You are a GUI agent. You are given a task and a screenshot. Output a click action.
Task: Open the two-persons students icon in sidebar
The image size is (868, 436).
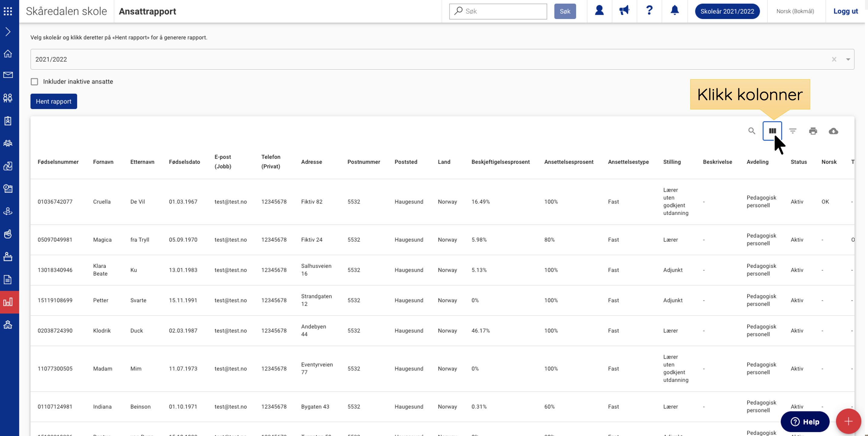click(8, 98)
